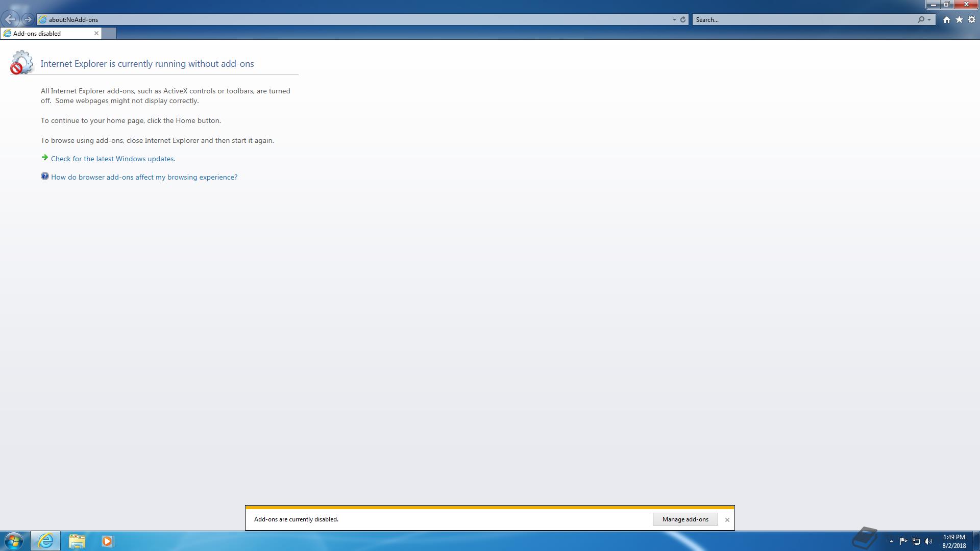
Task: Open Windows Explorer from the taskbar
Action: click(77, 541)
